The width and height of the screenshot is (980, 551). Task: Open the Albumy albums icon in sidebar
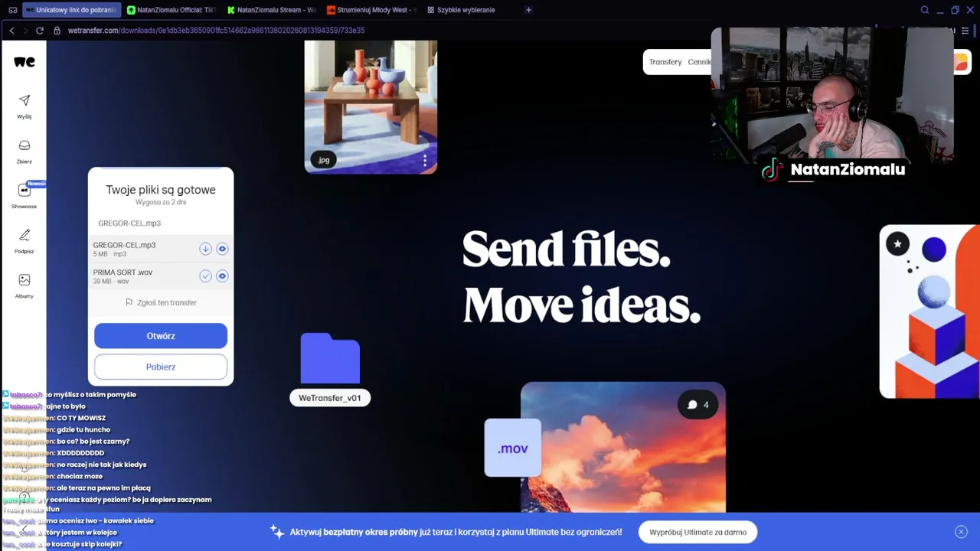[24, 280]
